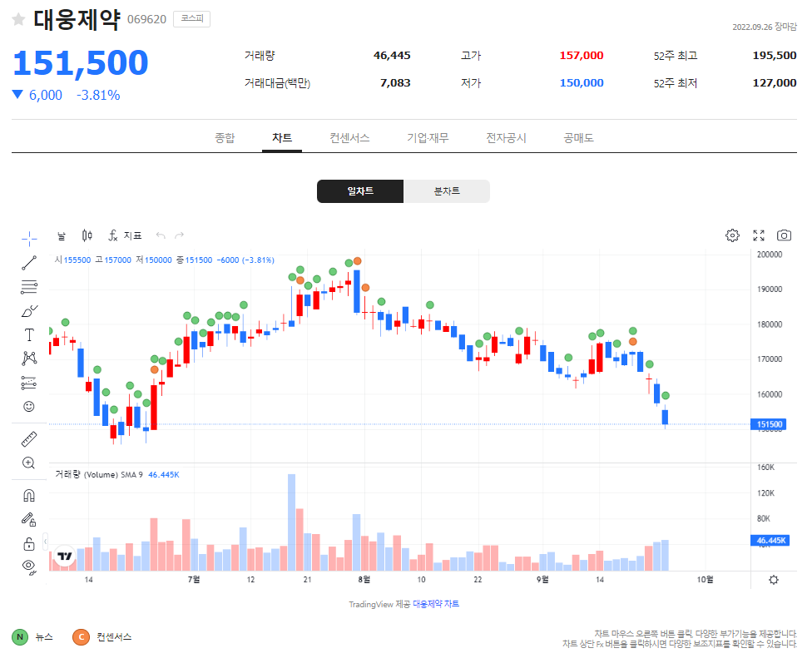
Task: Click the 46.445K volume axis label
Action: 770,541
